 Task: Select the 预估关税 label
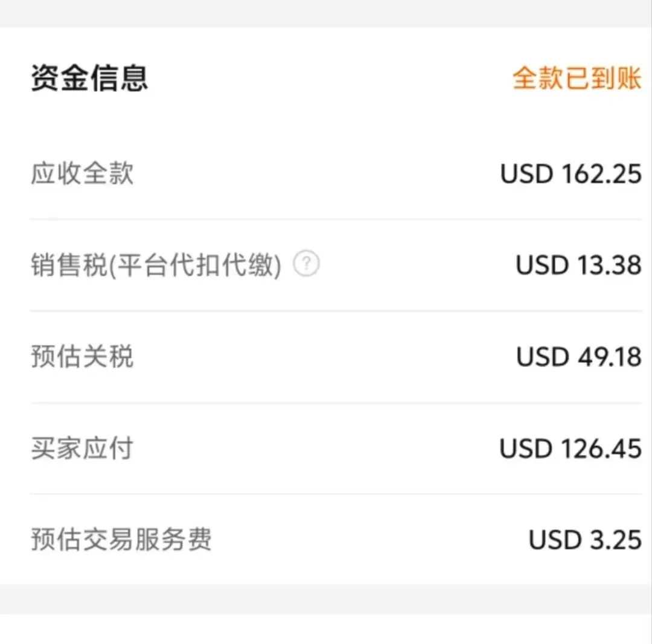coord(82,357)
